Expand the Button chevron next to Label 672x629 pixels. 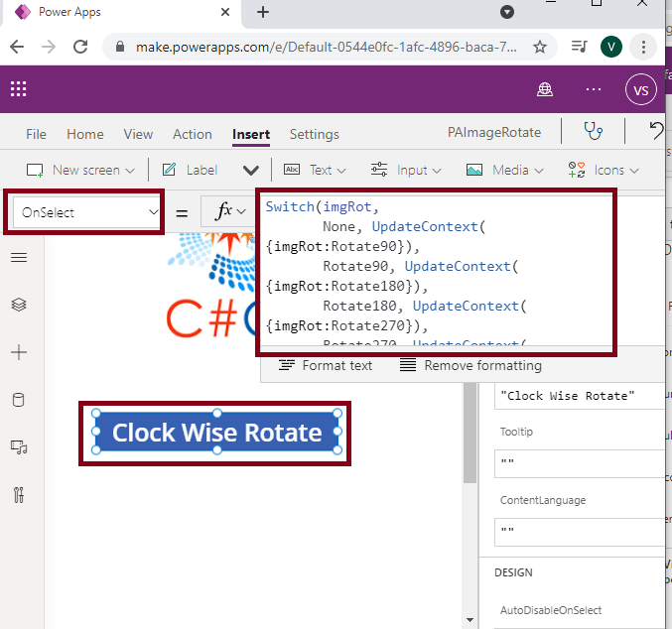pos(251,171)
